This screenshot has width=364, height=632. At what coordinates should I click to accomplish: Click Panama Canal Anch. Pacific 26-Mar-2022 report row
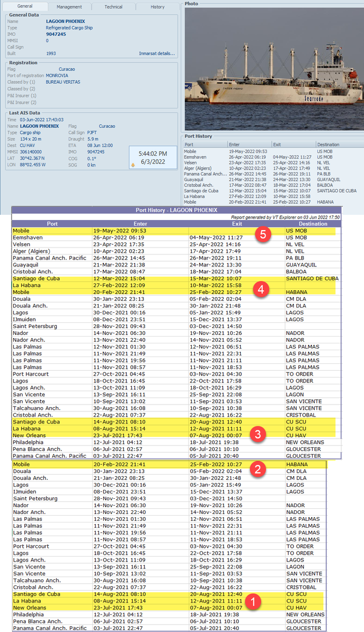tap(176, 258)
